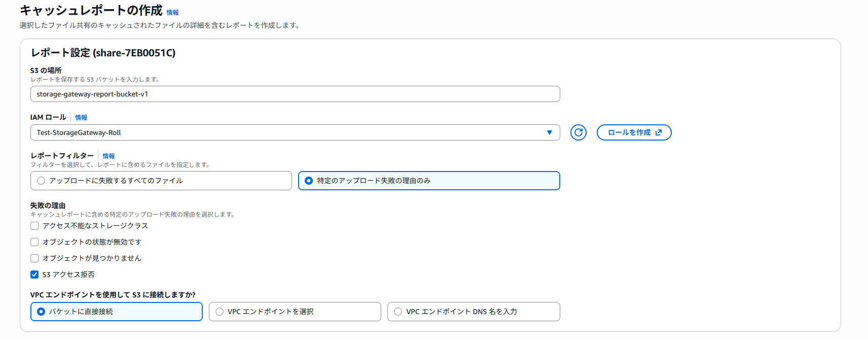Click the VPC エンドポイントを使用して S3 に接続しますか? label
This screenshot has width=868, height=340.
(113, 295)
